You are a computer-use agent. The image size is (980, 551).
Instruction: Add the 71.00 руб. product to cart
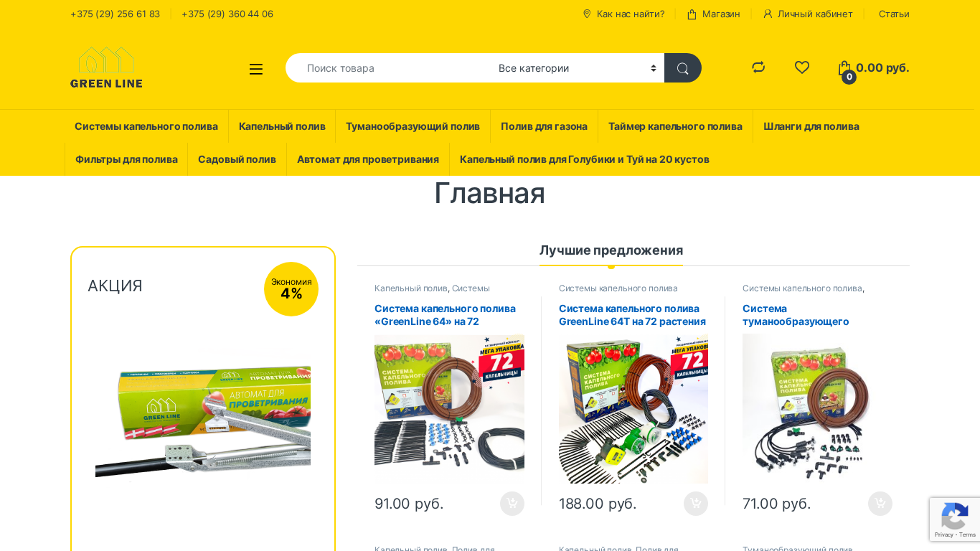[x=880, y=504]
